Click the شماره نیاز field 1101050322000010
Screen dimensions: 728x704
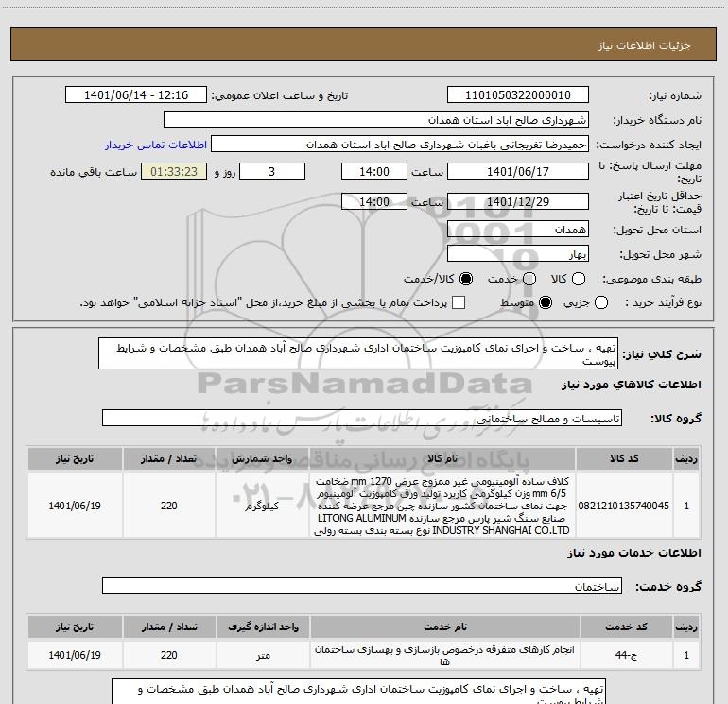coord(518,94)
